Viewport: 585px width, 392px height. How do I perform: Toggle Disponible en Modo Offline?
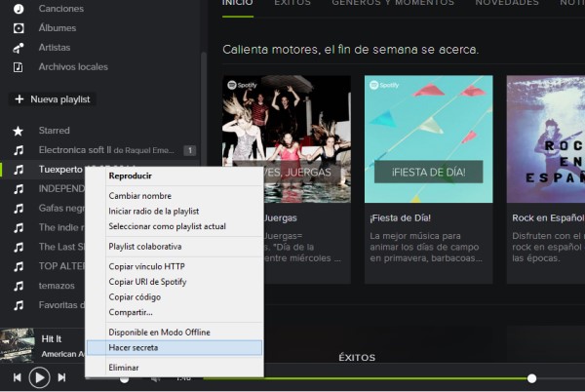pos(175,333)
